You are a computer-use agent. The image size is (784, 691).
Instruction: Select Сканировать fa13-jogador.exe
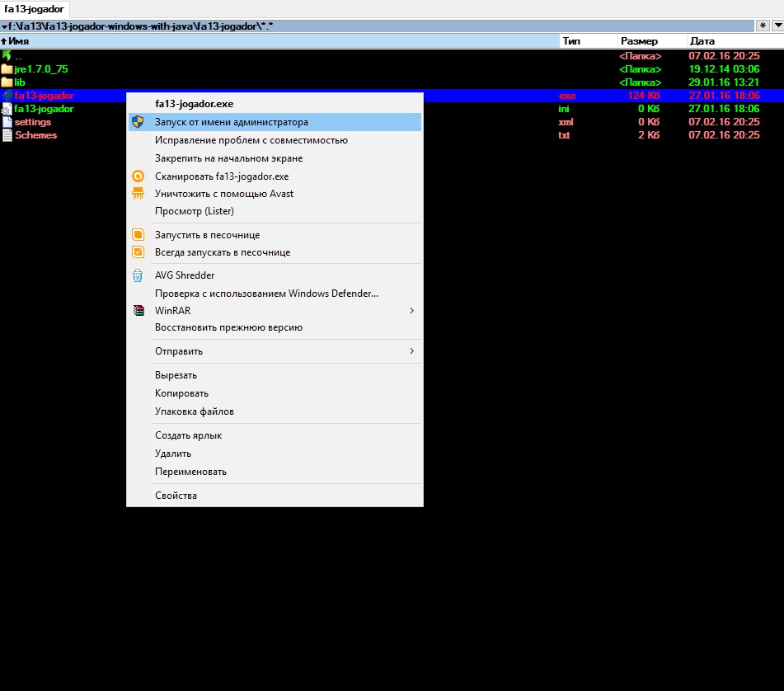(275, 176)
